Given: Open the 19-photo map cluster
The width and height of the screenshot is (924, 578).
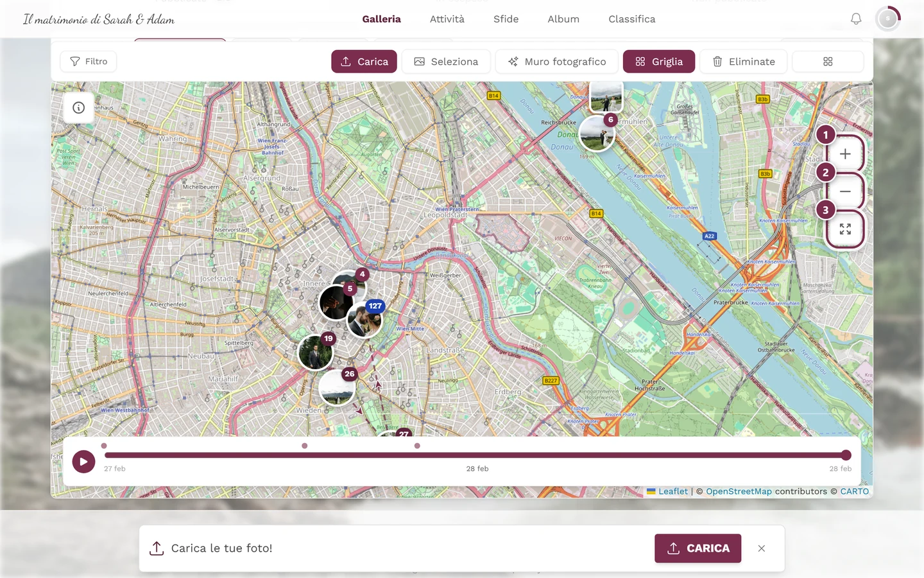Looking at the screenshot, I should coord(316,352).
